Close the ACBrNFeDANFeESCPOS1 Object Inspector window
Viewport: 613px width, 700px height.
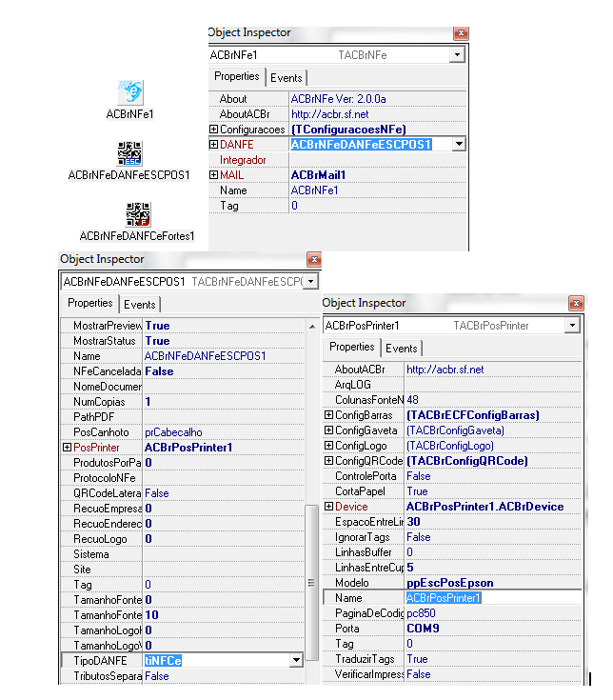pos(314,259)
